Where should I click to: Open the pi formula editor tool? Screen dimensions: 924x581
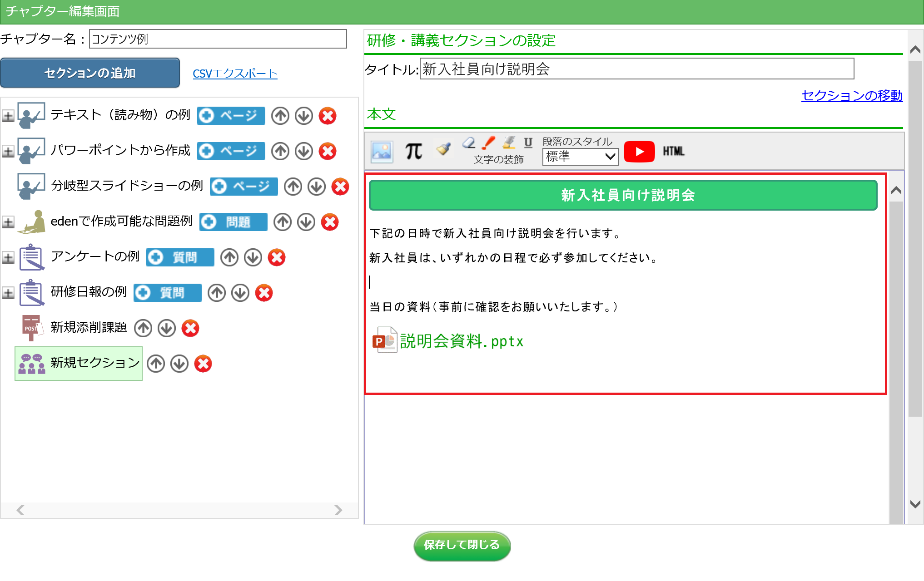click(413, 151)
